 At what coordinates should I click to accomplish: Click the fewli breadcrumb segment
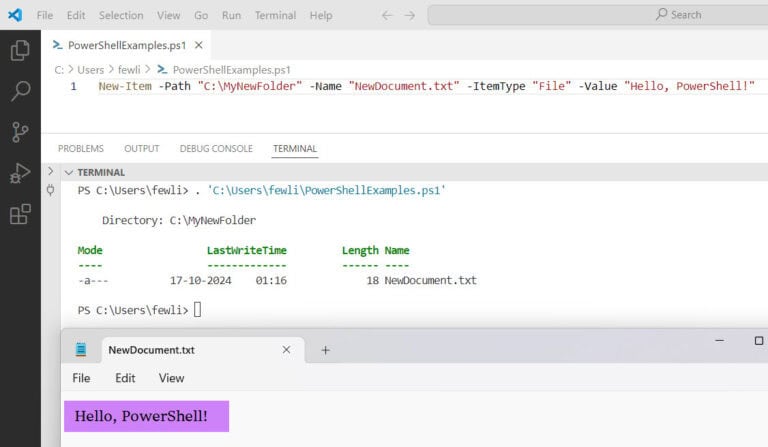[129, 70]
